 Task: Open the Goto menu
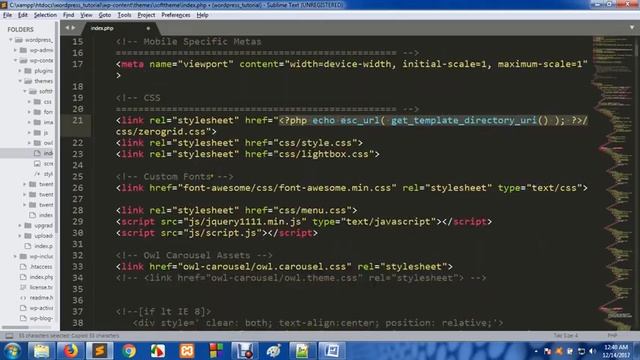pyautogui.click(x=105, y=15)
